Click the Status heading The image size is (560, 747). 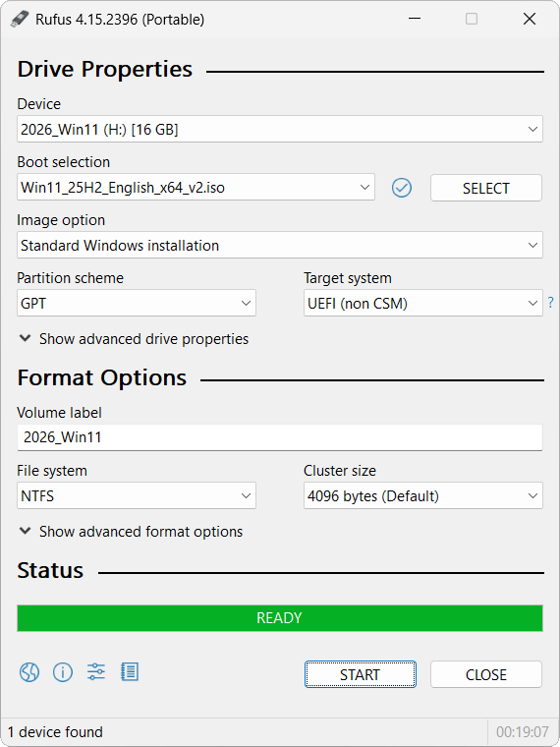click(50, 570)
